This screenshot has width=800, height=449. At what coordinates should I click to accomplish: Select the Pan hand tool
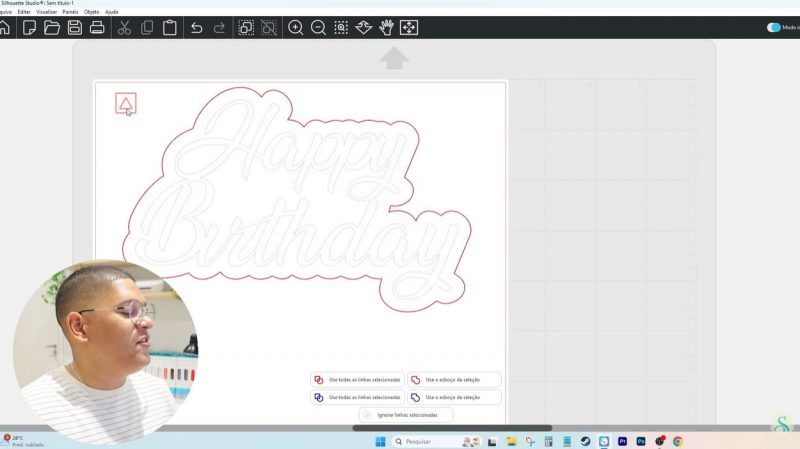coord(386,28)
